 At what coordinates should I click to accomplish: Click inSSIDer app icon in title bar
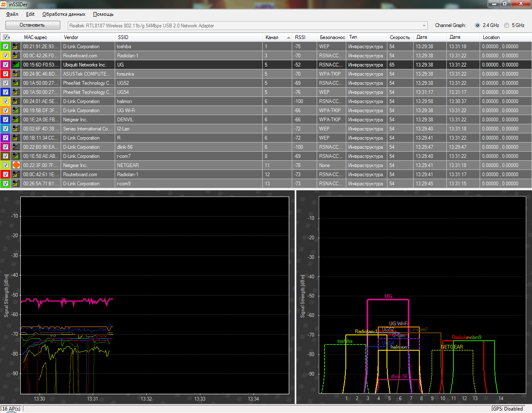coord(4,4)
